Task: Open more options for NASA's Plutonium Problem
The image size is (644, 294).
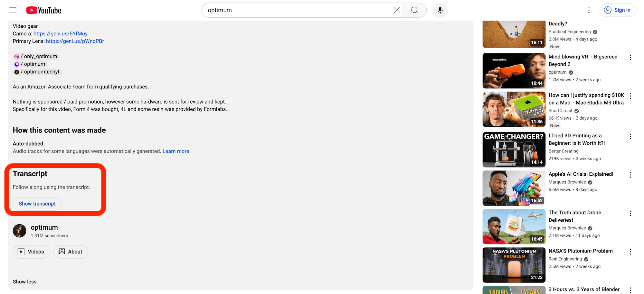Action: [630, 252]
